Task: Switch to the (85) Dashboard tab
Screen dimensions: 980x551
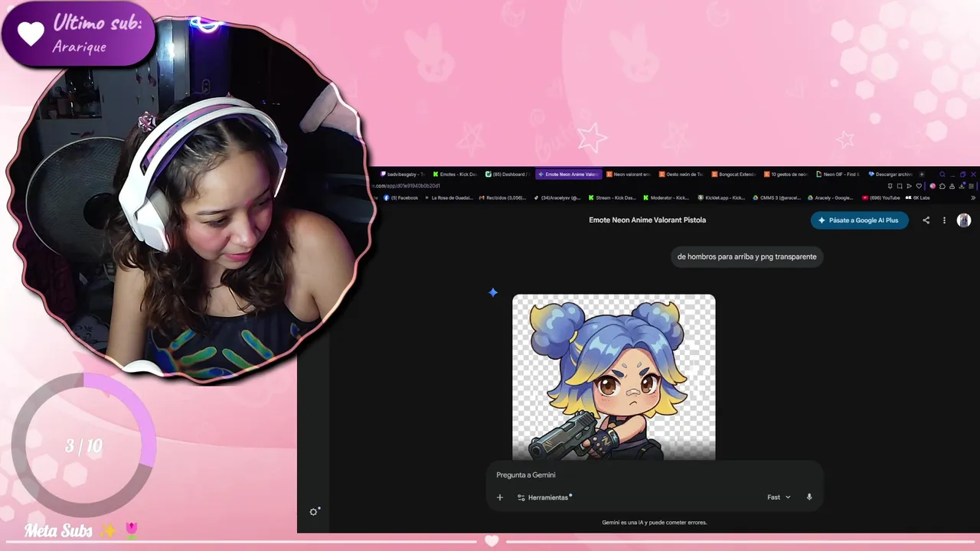Action: (x=508, y=174)
